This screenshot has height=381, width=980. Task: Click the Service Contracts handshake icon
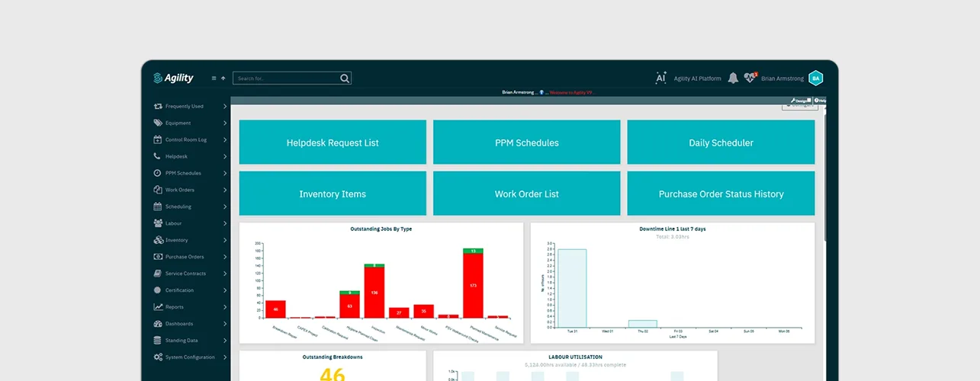(x=158, y=274)
